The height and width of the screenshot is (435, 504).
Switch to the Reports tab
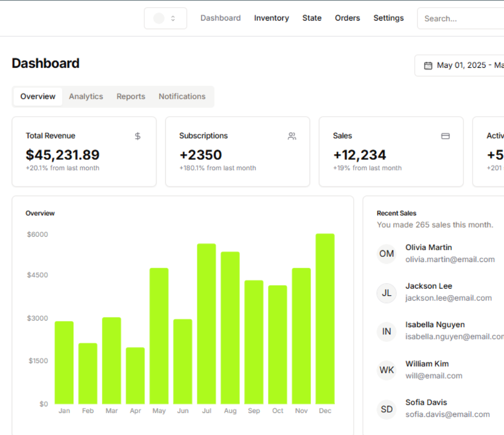click(131, 97)
